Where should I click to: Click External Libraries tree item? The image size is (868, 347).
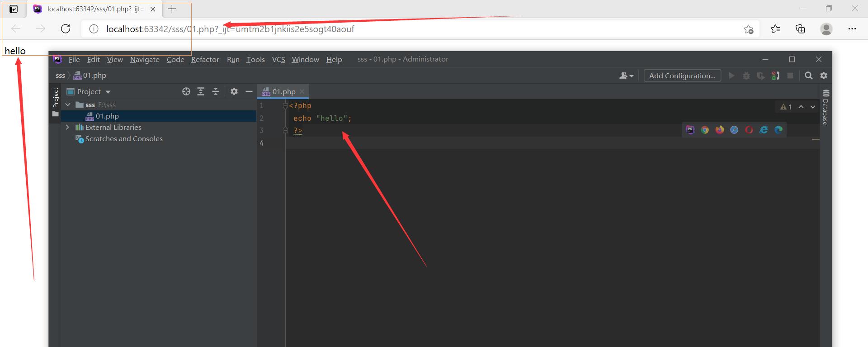[113, 127]
